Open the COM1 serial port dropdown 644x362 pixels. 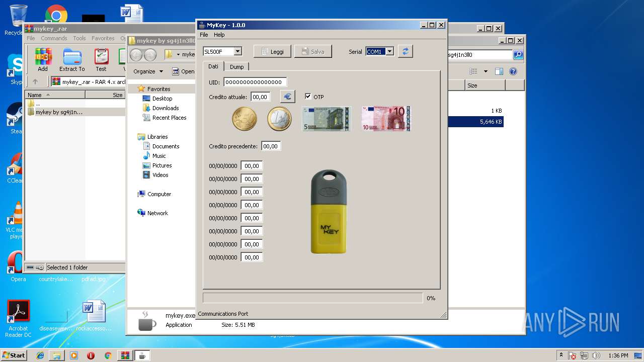(389, 51)
